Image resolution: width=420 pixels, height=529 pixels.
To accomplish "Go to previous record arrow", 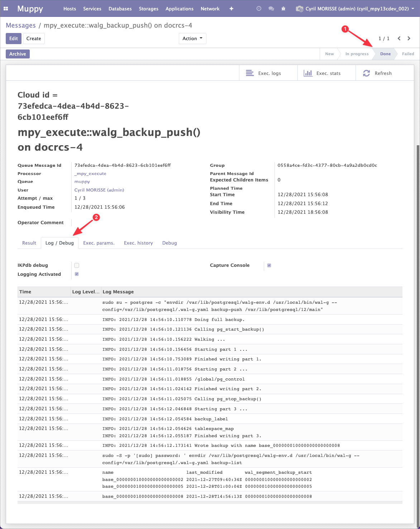I will tap(399, 38).
